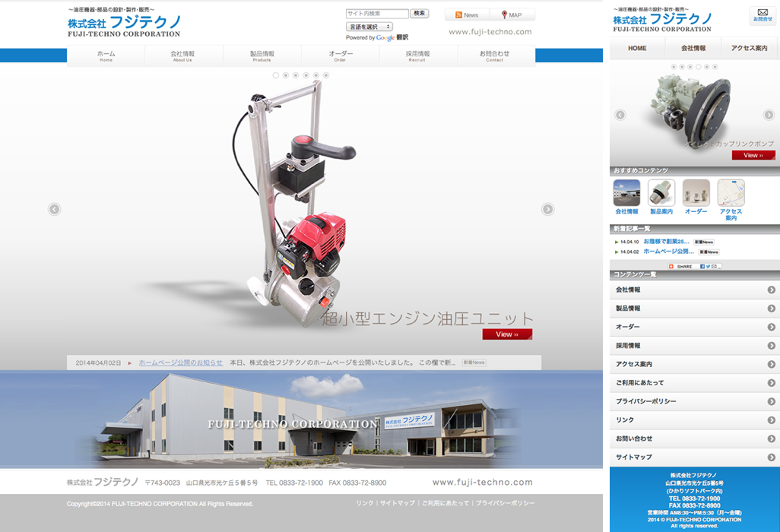Switch to アクセス案内 tab in mobile header
This screenshot has width=780, height=532.
coord(749,48)
